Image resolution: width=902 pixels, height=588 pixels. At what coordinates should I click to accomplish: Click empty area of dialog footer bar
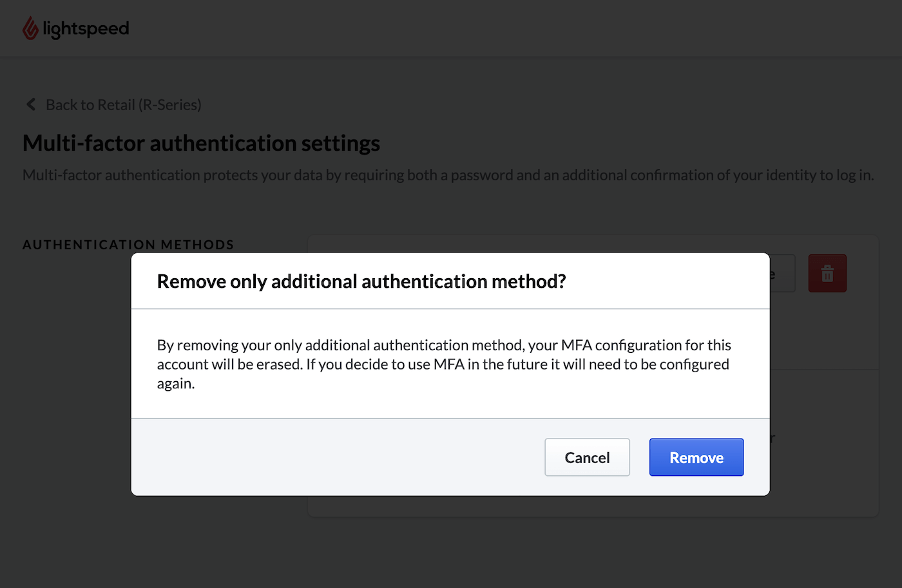point(335,457)
